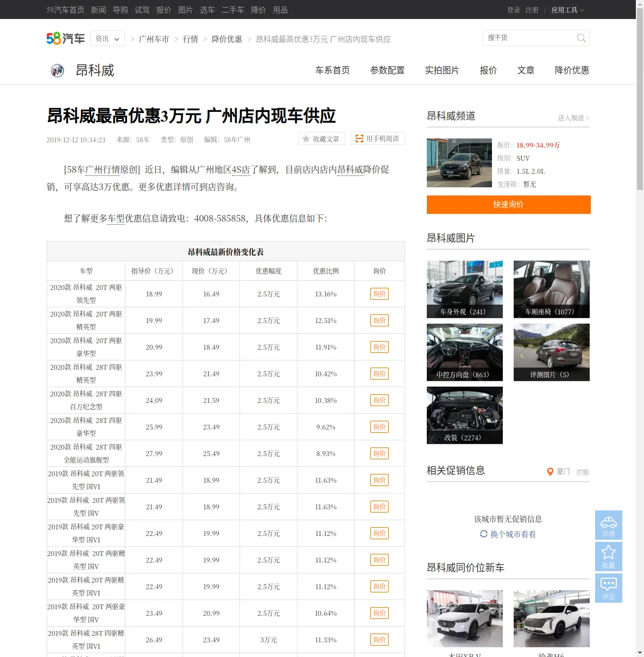The width and height of the screenshot is (644, 657).
Task: Click the 行情 breadcrumb
Action: click(x=191, y=39)
